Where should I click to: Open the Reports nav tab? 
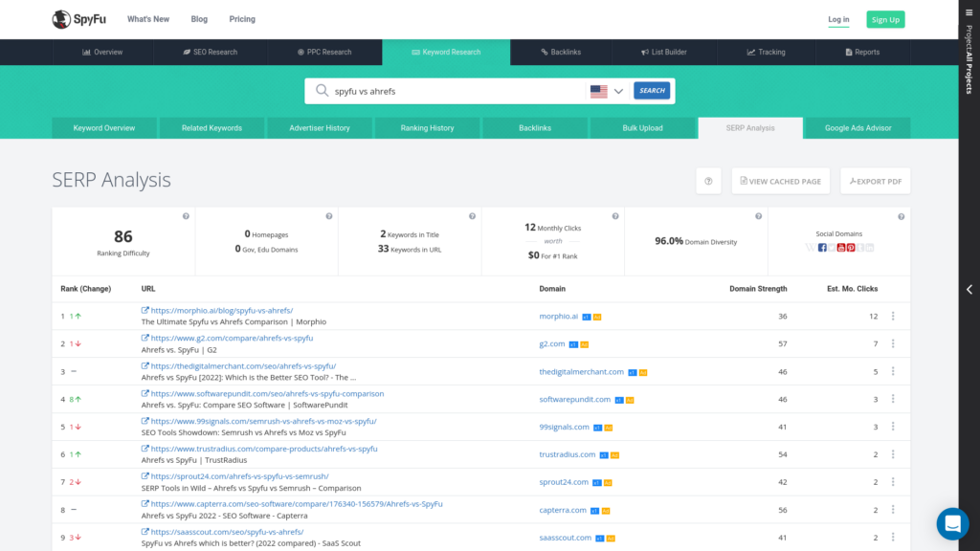pyautogui.click(x=862, y=52)
